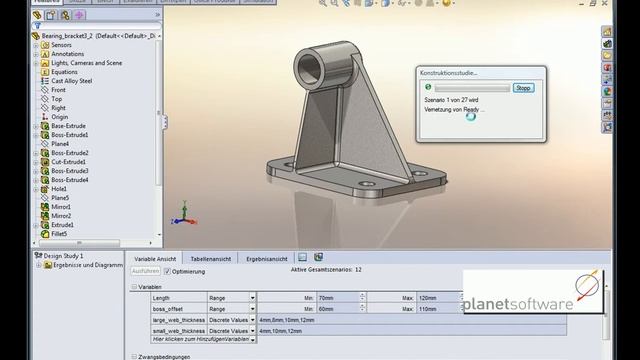
Task: Switch to the Tabellenansicht tab
Action: pos(211,259)
